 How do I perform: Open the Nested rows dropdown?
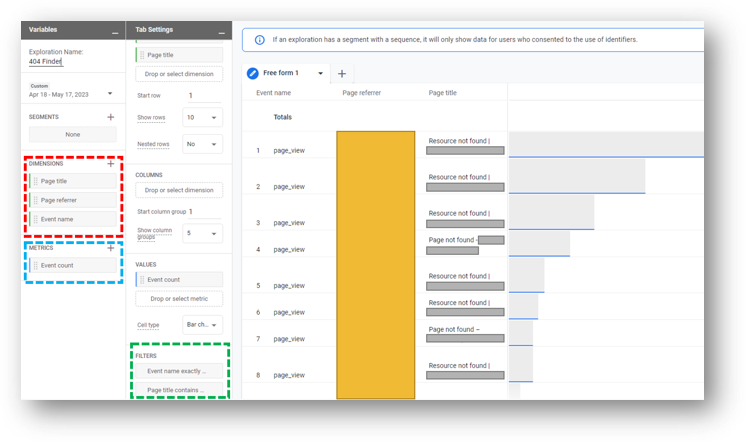[x=202, y=144]
